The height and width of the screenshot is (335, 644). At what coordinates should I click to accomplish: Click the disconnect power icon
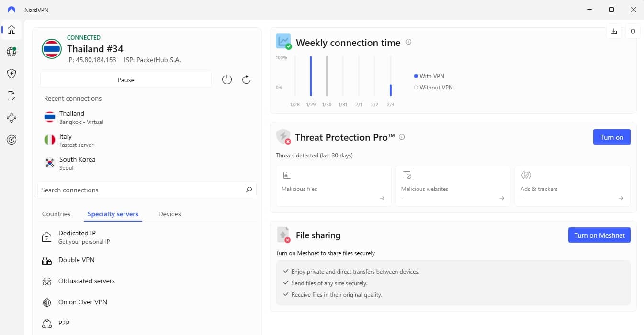227,80
